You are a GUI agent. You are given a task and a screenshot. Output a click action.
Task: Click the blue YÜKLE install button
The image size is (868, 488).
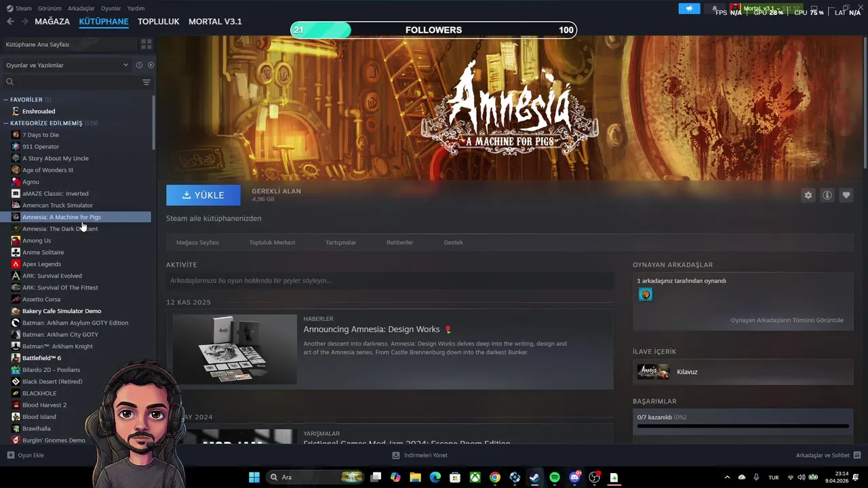coord(203,195)
